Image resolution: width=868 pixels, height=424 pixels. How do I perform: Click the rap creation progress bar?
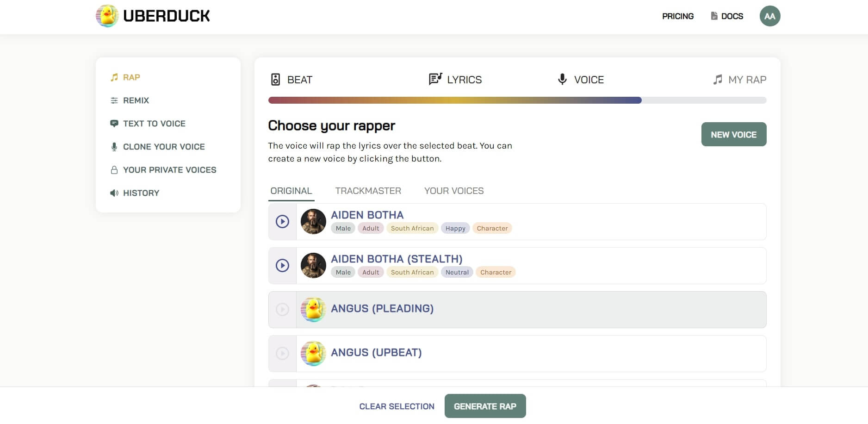pyautogui.click(x=517, y=100)
